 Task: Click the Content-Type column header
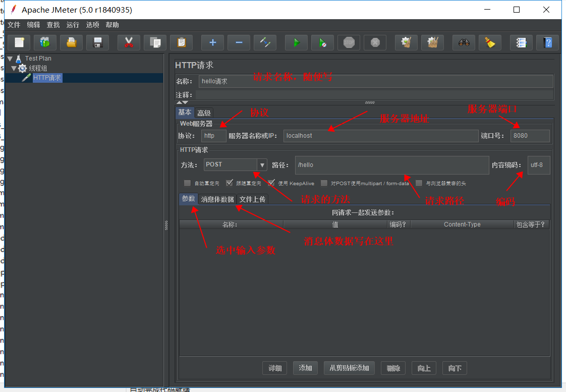tap(462, 225)
